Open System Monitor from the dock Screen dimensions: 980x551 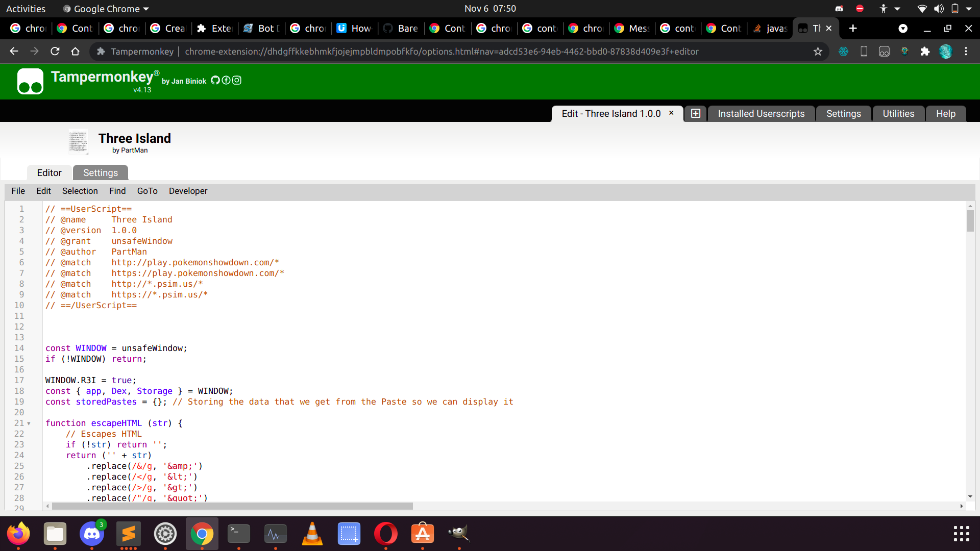[x=276, y=534]
